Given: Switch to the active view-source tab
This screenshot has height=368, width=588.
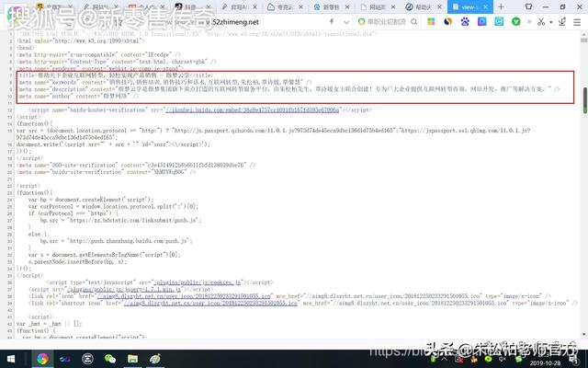Looking at the screenshot, I should pos(470,6).
